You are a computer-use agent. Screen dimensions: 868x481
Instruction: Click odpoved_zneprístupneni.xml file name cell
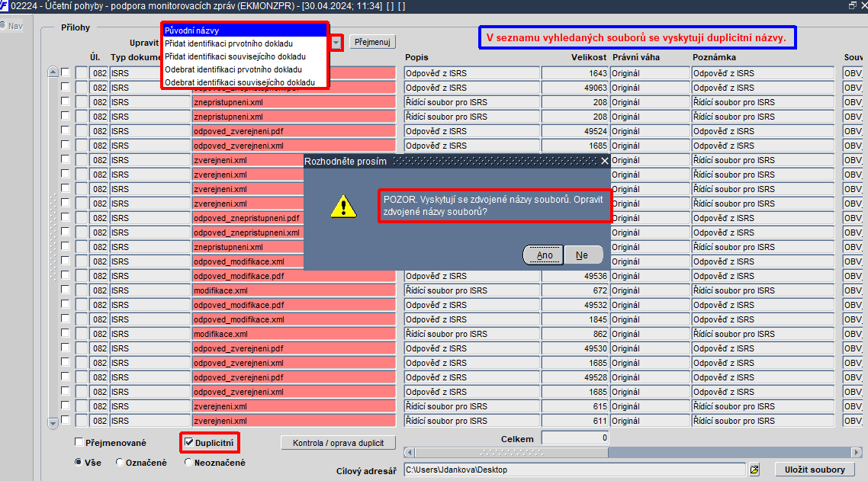(x=247, y=232)
